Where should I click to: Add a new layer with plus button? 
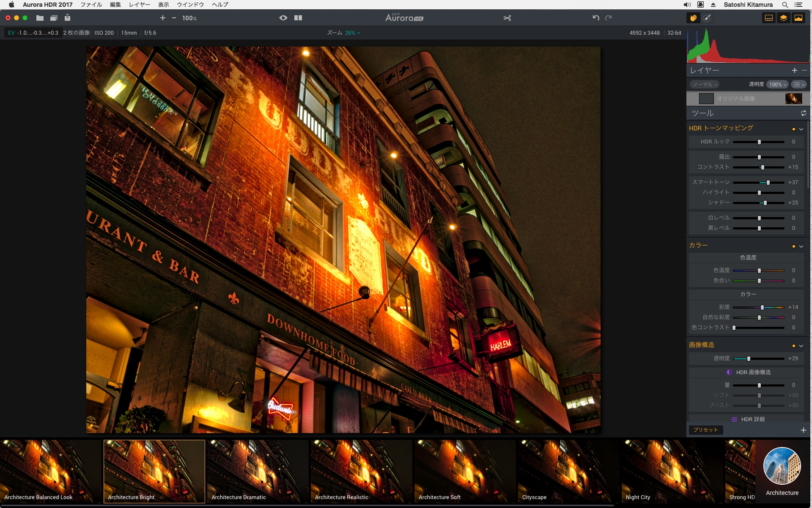point(794,70)
